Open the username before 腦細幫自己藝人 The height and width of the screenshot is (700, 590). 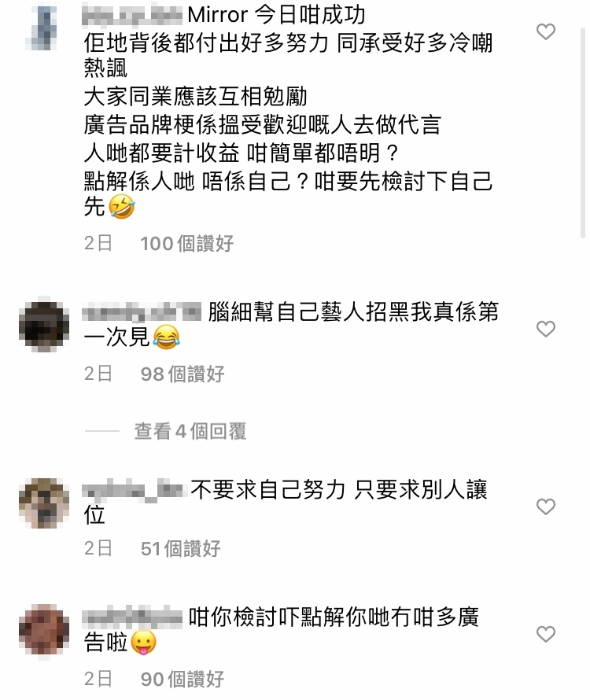pos(142,312)
